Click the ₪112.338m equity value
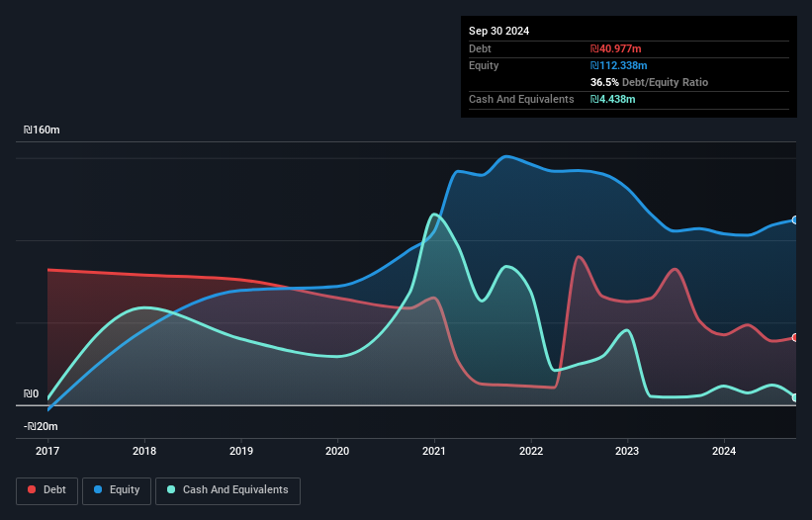 pos(619,65)
